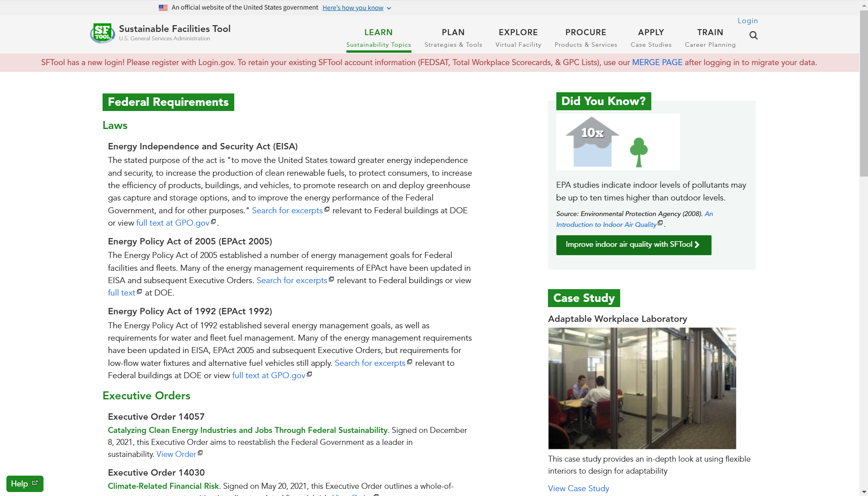The image size is (868, 496).
Task: Toggle the PROCURE Products & Services menu
Action: tap(585, 38)
